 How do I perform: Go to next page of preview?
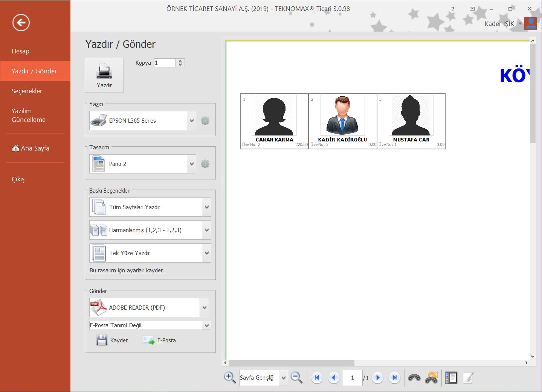coord(377,378)
